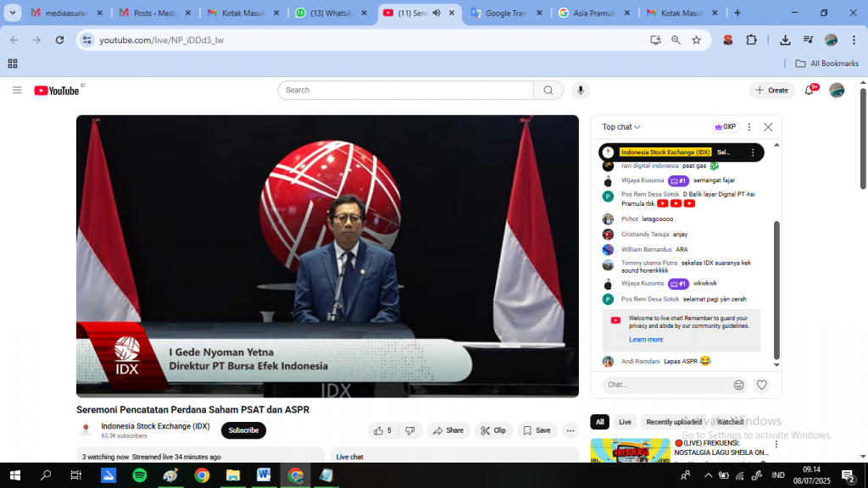The height and width of the screenshot is (488, 868).
Task: Expand the Top chat dropdown
Action: point(621,127)
